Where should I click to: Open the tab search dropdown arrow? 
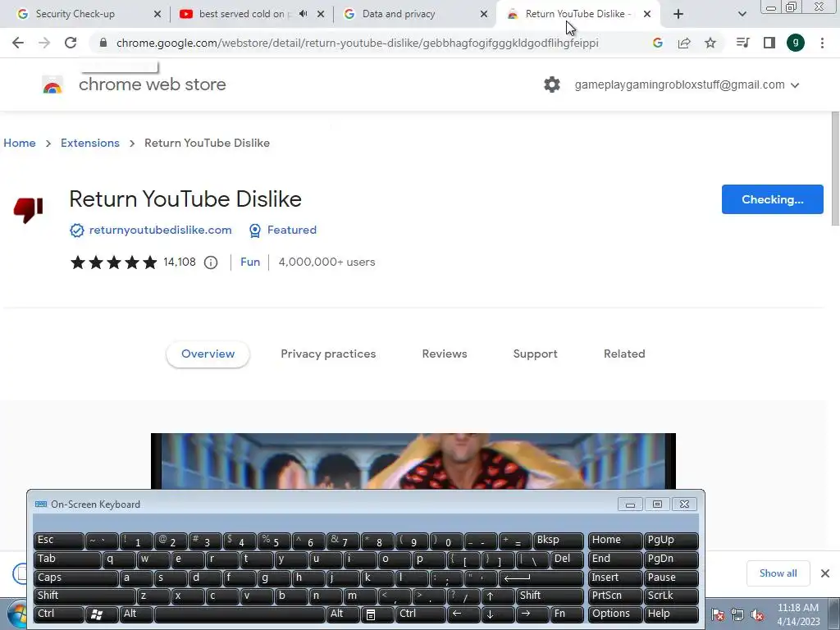(x=742, y=14)
